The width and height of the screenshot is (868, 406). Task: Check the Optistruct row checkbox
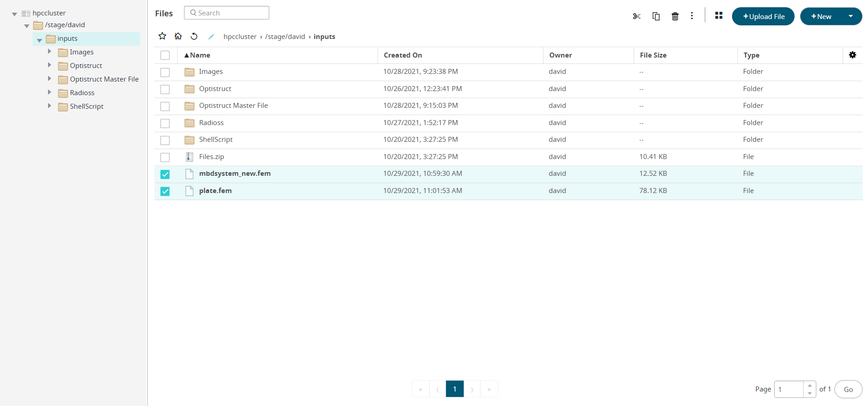[165, 89]
